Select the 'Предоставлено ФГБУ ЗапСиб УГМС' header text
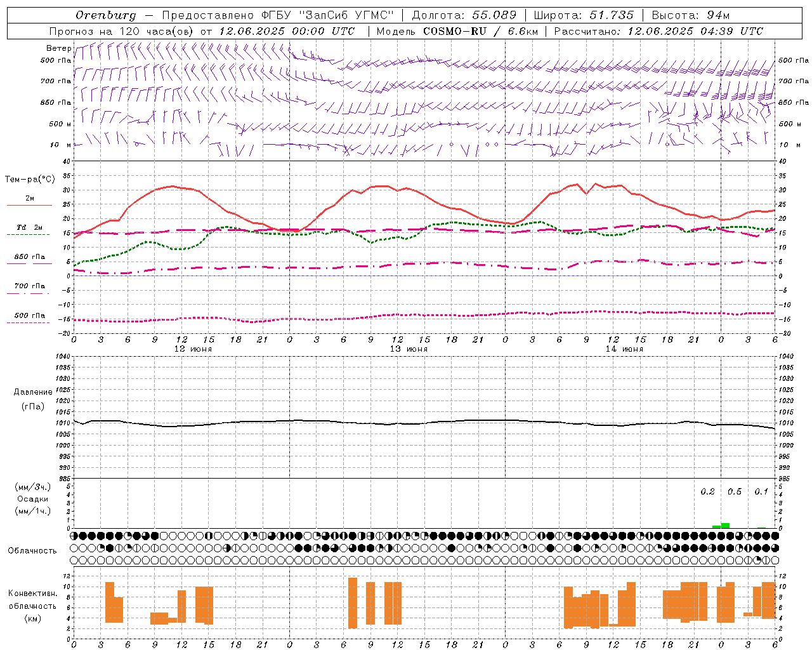Viewport: 812px width, 650px height. [x=277, y=15]
